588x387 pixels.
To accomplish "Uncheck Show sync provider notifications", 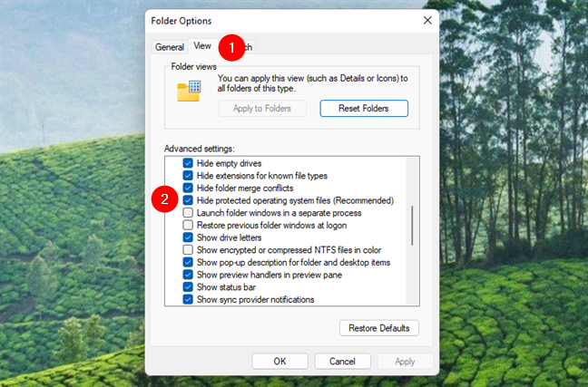I will point(188,299).
